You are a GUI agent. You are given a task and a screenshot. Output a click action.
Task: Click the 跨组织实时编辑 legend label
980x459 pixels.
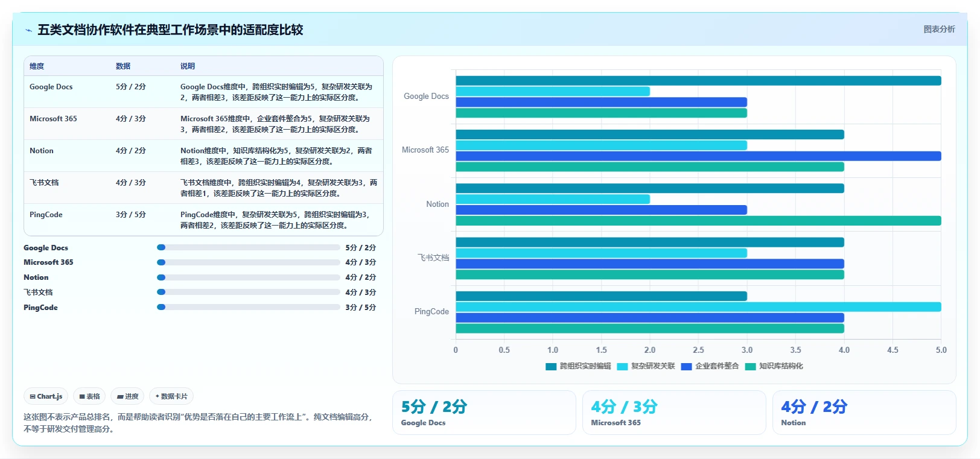(585, 366)
